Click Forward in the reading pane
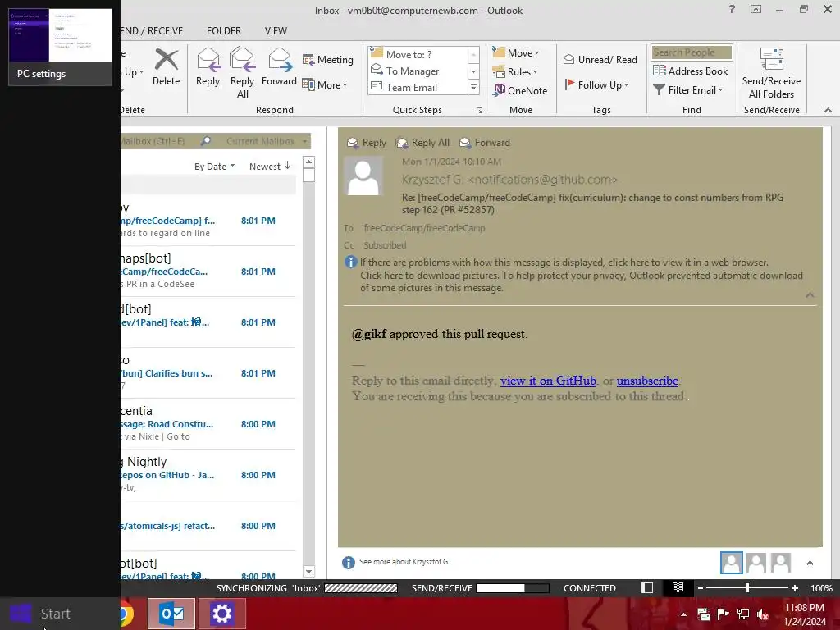 click(x=485, y=143)
